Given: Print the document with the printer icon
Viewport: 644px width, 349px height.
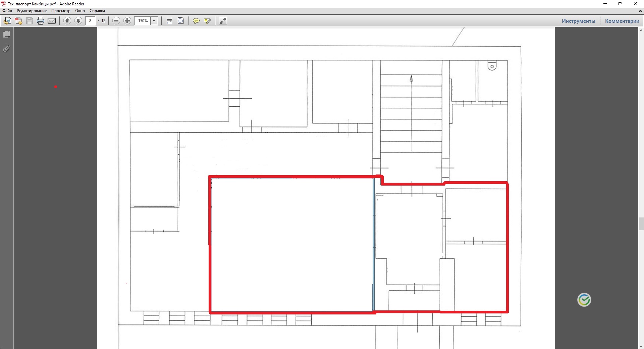Looking at the screenshot, I should pyautogui.click(x=41, y=21).
